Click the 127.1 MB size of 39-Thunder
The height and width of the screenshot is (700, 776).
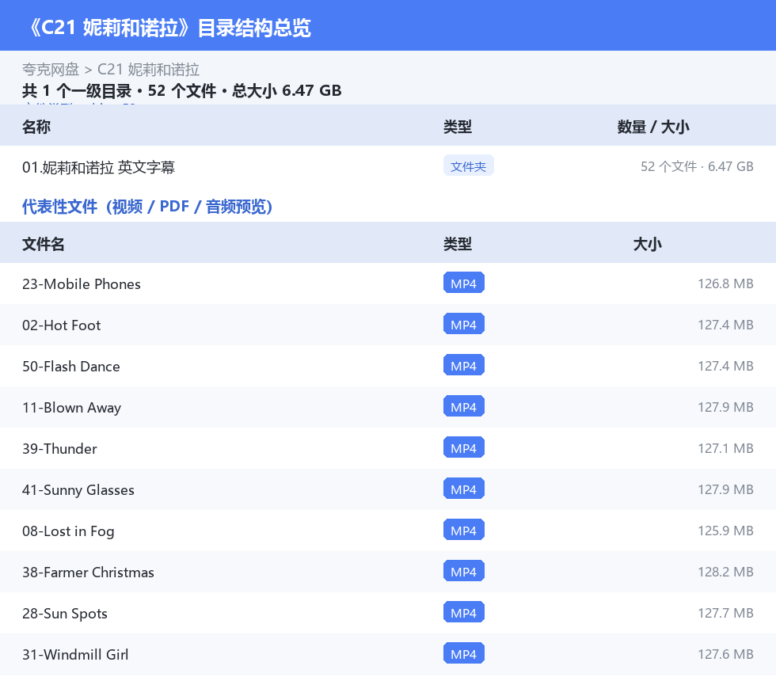tap(725, 448)
